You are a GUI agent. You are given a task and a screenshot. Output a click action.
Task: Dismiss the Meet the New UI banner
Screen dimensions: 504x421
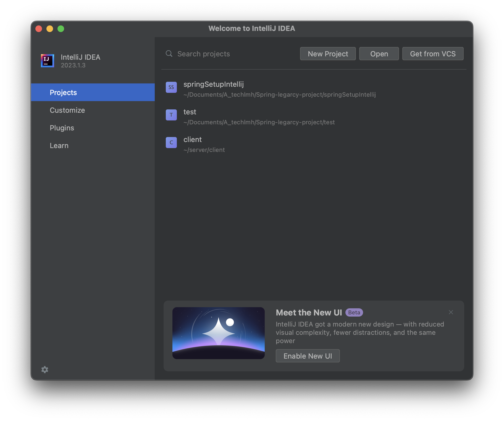coord(451,312)
